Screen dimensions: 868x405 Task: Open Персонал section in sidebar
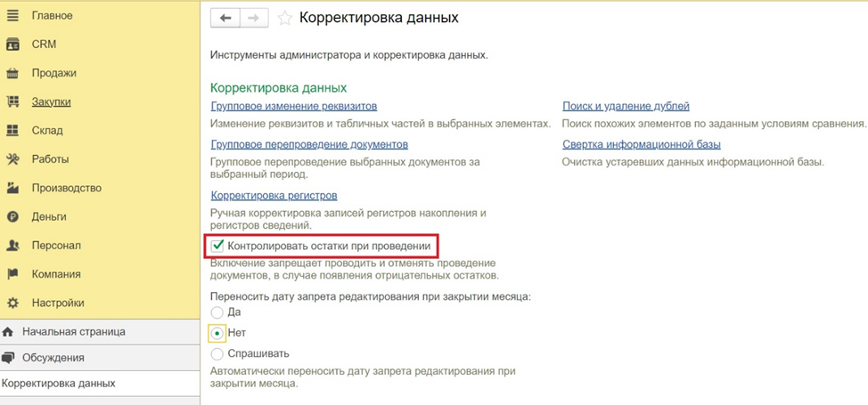[x=56, y=246]
